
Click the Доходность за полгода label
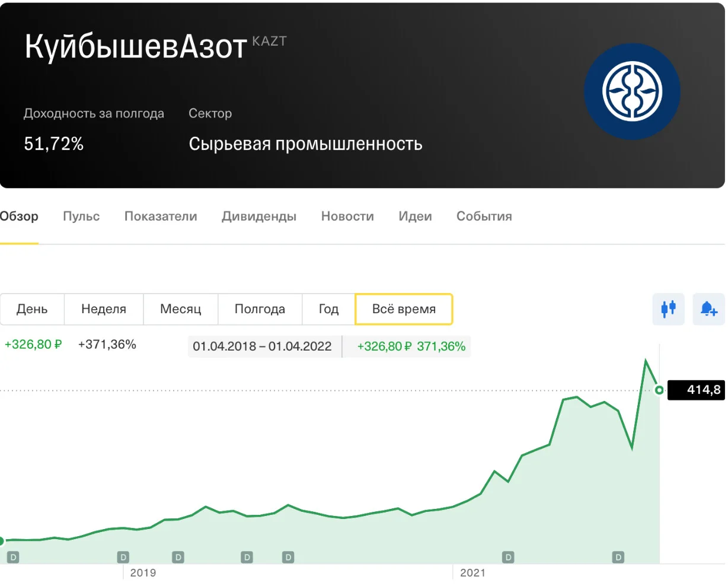click(94, 113)
